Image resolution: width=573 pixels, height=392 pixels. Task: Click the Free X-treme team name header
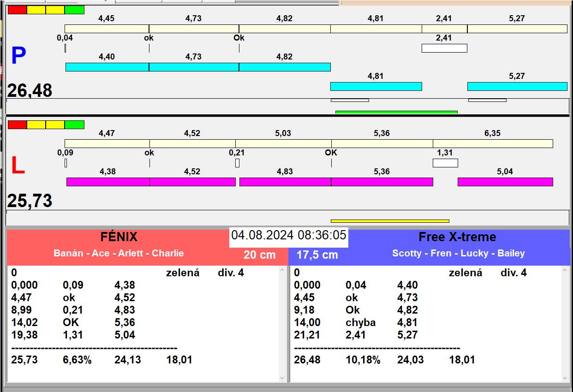pyautogui.click(x=457, y=237)
